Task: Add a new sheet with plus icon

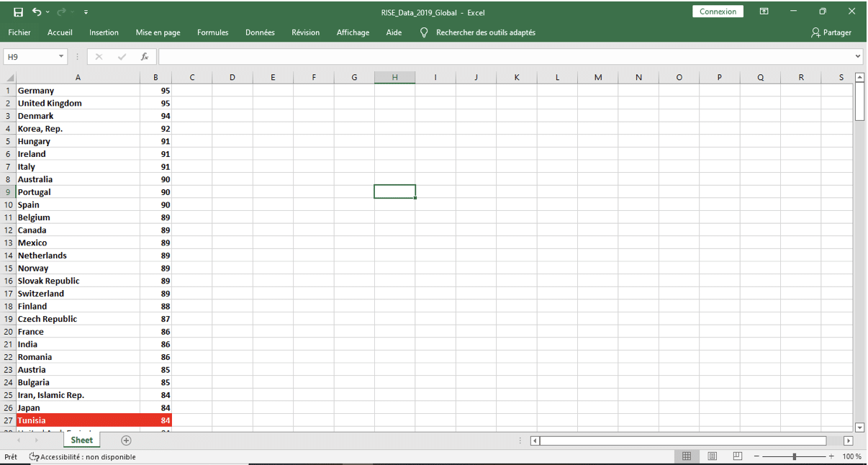Action: pos(127,441)
